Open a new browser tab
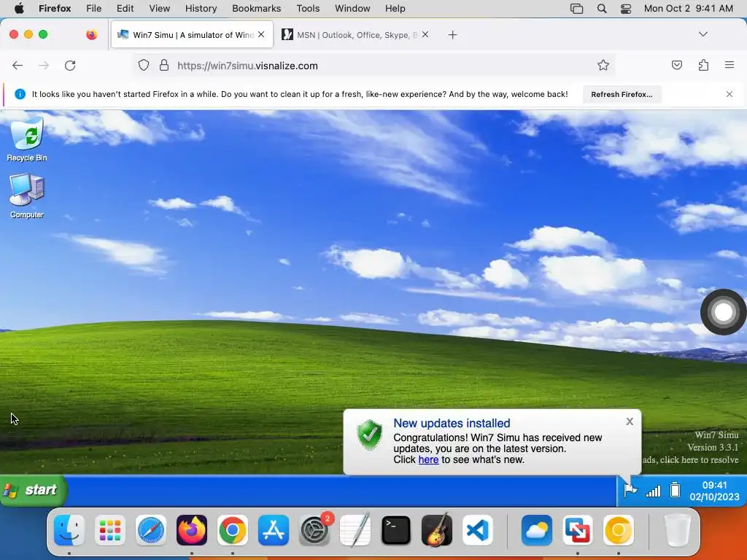The height and width of the screenshot is (560, 747). point(452,35)
